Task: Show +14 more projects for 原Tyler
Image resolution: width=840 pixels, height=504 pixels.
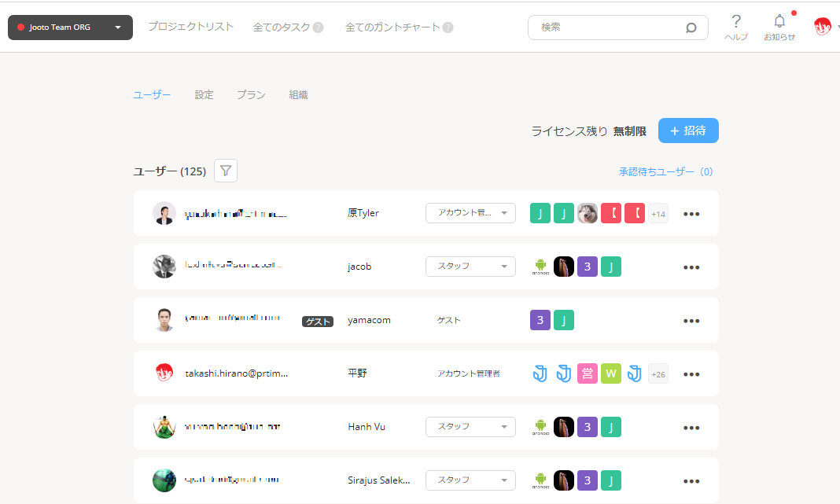Action: click(658, 213)
